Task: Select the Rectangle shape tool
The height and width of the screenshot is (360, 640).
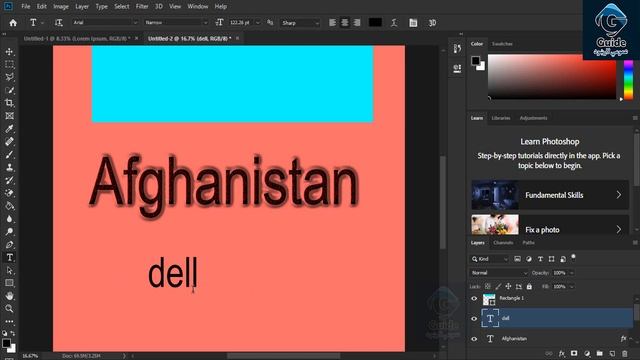Action: [x=9, y=283]
